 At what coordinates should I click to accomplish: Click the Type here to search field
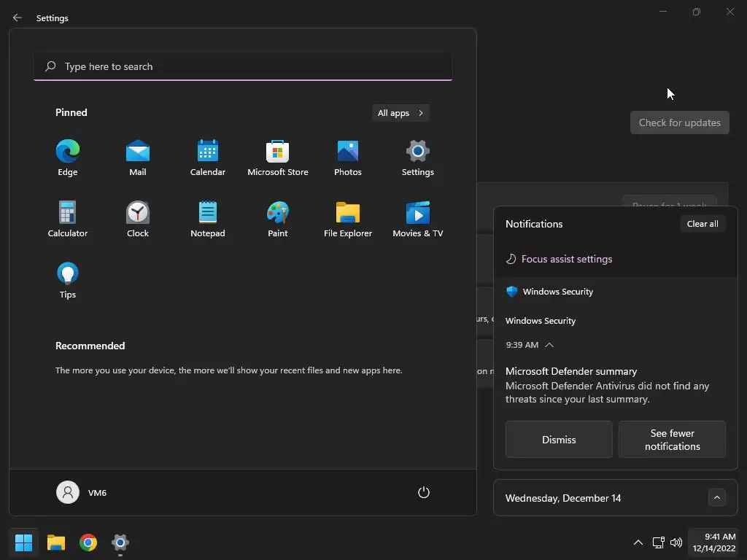coord(243,66)
